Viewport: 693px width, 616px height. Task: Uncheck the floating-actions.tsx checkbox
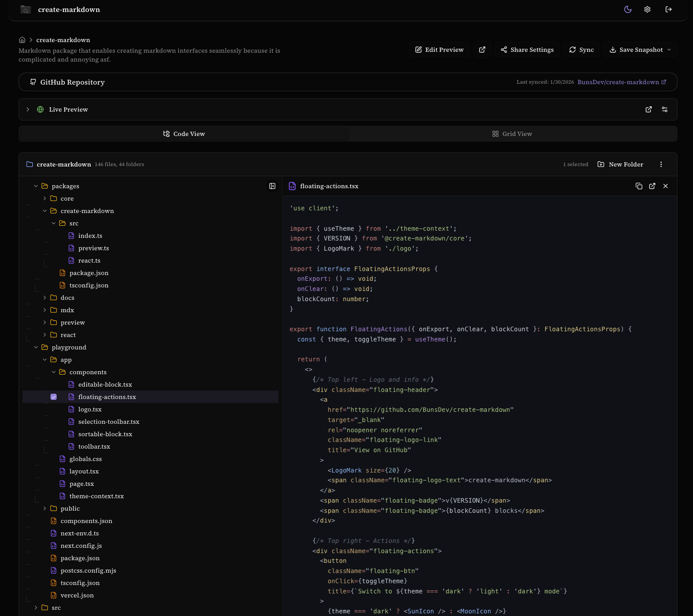(54, 397)
